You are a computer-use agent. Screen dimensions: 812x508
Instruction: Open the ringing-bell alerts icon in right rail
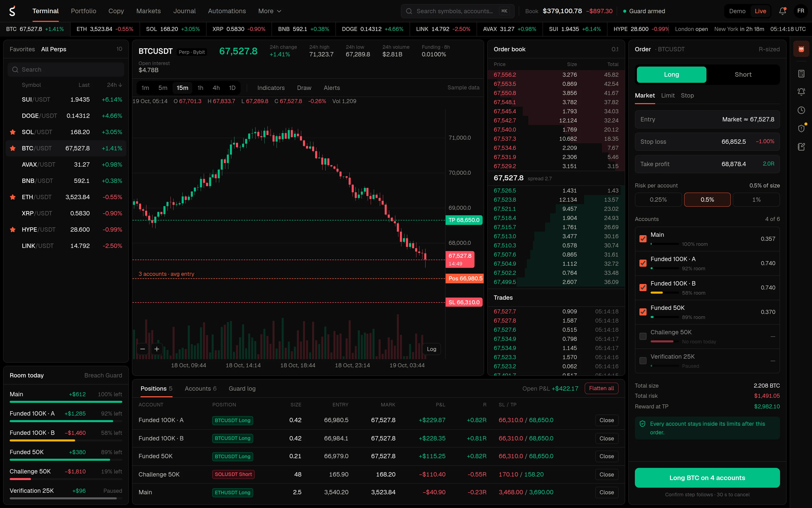[x=801, y=92]
